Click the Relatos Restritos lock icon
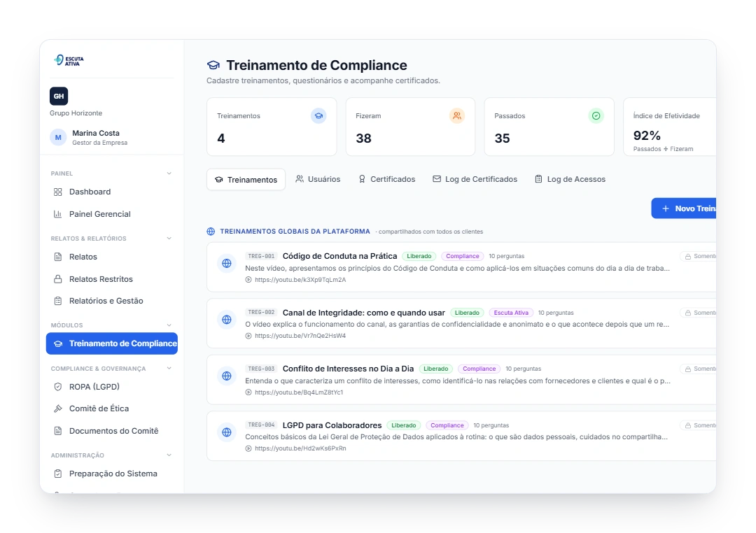Viewport: 756px width, 533px height. click(58, 279)
